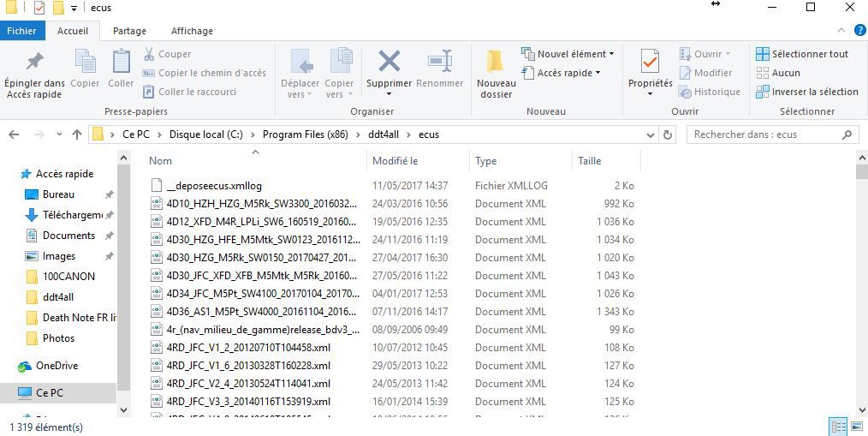Refresh the ecus folder view
Screen dimensions: 868x436
pyautogui.click(x=668, y=134)
